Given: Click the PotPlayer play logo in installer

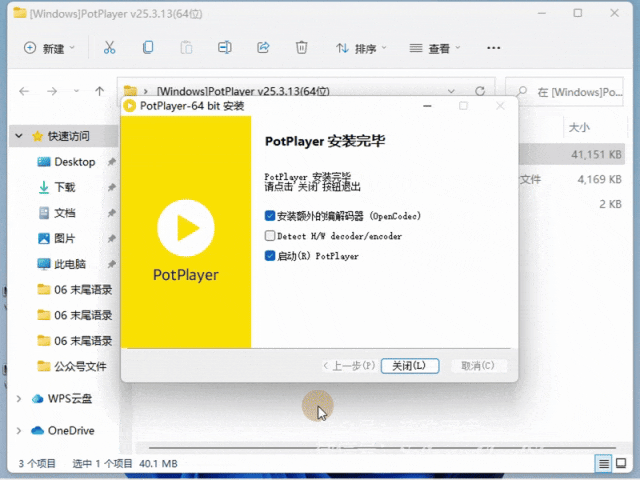Looking at the screenshot, I should coord(186,228).
